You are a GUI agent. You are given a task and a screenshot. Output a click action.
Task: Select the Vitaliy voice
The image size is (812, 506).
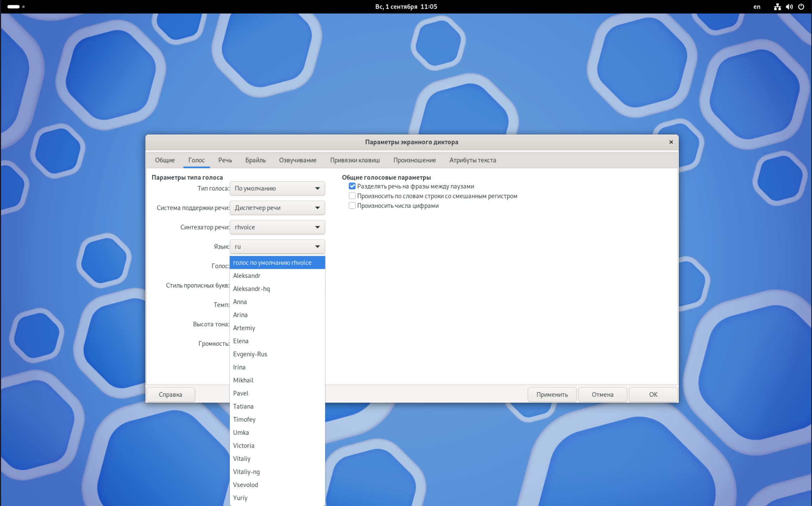click(x=277, y=459)
